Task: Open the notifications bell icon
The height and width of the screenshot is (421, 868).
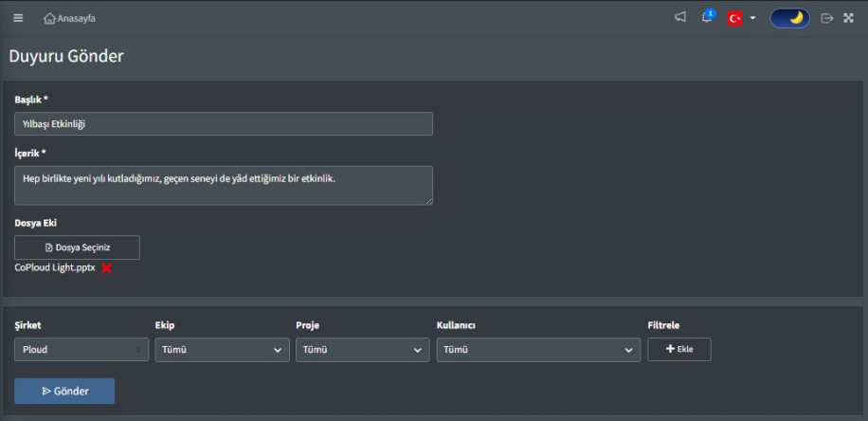Action: (707, 17)
